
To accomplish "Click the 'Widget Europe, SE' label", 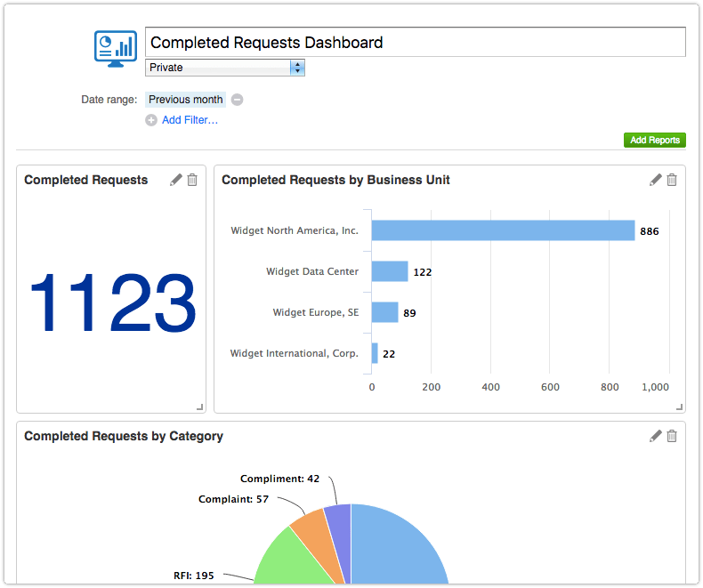I will pyautogui.click(x=316, y=312).
